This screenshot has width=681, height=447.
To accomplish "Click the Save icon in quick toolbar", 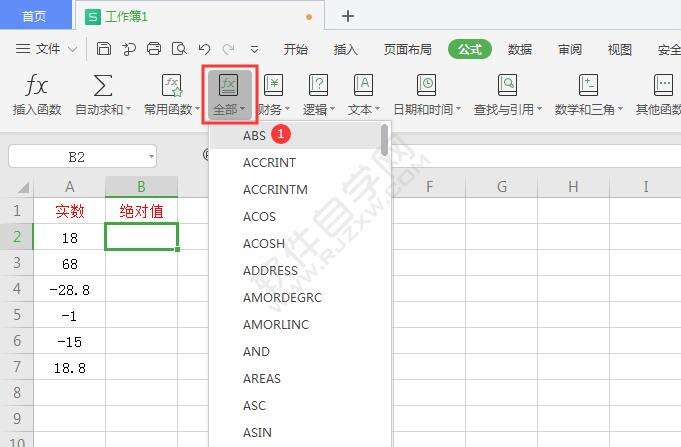I will pos(103,49).
